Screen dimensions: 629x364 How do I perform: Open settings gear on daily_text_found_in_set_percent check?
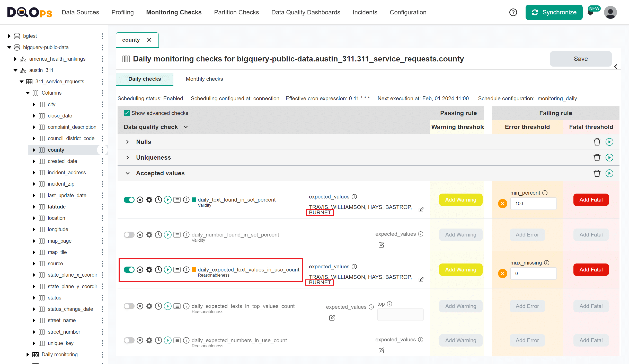(x=149, y=199)
